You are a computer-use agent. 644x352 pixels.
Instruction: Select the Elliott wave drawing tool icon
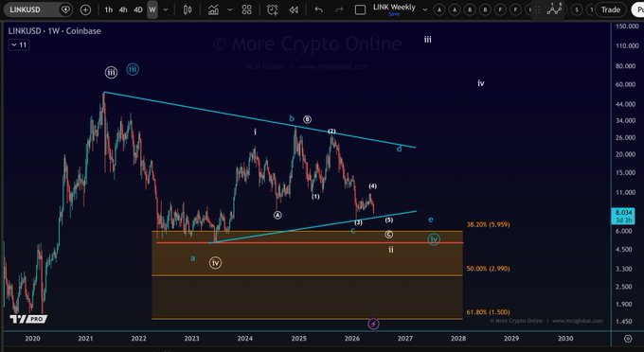point(554,9)
